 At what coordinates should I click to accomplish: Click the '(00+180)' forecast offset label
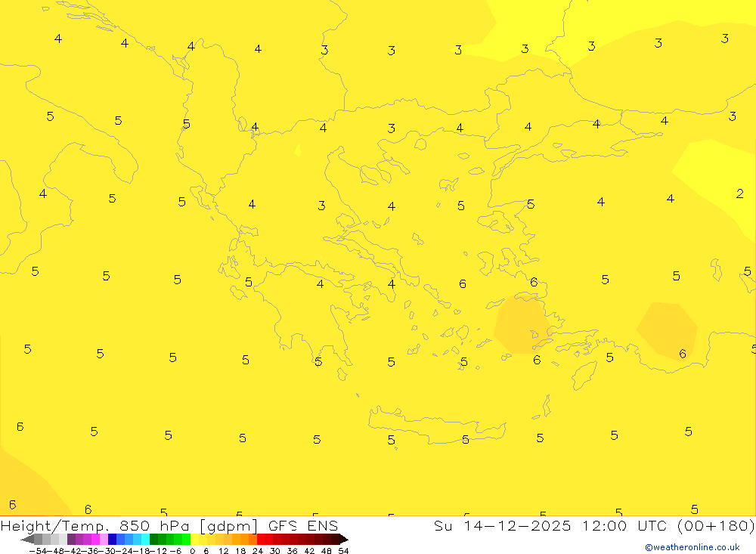(x=716, y=525)
